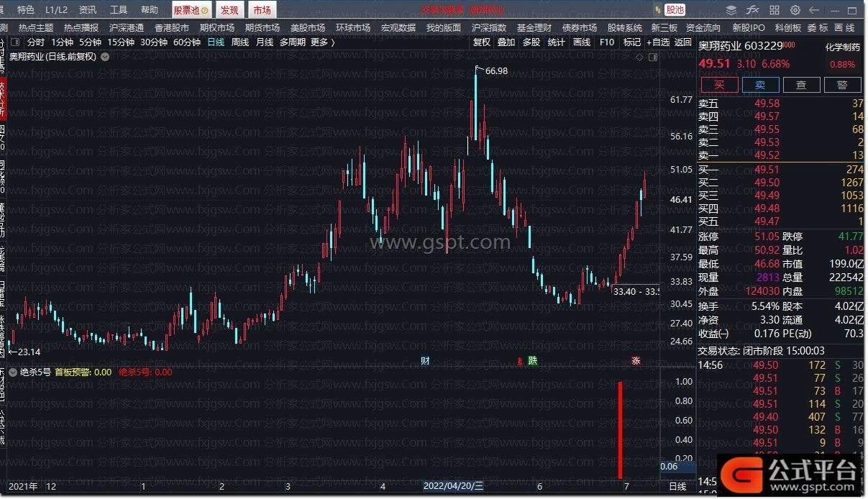
Task: Click the 标记 mark toolbar button
Action: 632,42
